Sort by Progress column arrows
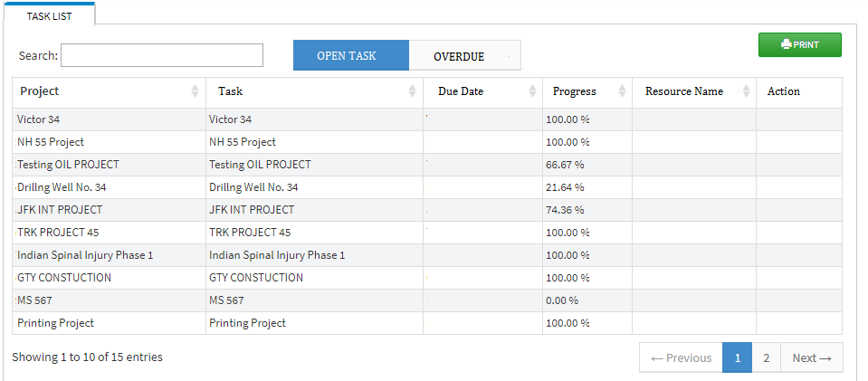Viewport: 868px width, 381px height. tap(622, 91)
